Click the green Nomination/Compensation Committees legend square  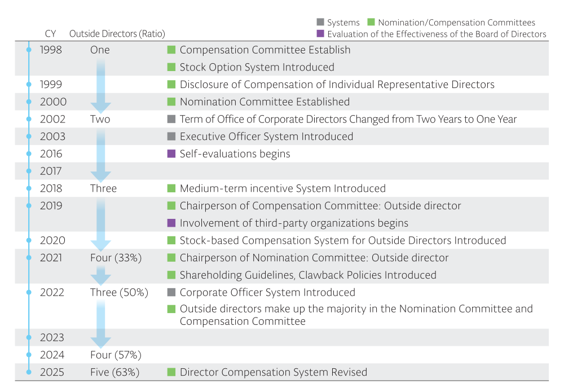(x=371, y=22)
